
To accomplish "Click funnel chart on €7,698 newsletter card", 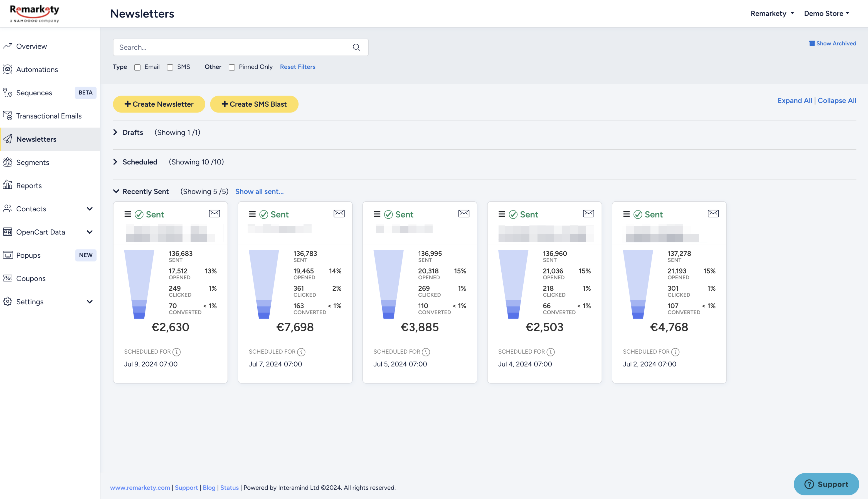I will click(x=264, y=284).
